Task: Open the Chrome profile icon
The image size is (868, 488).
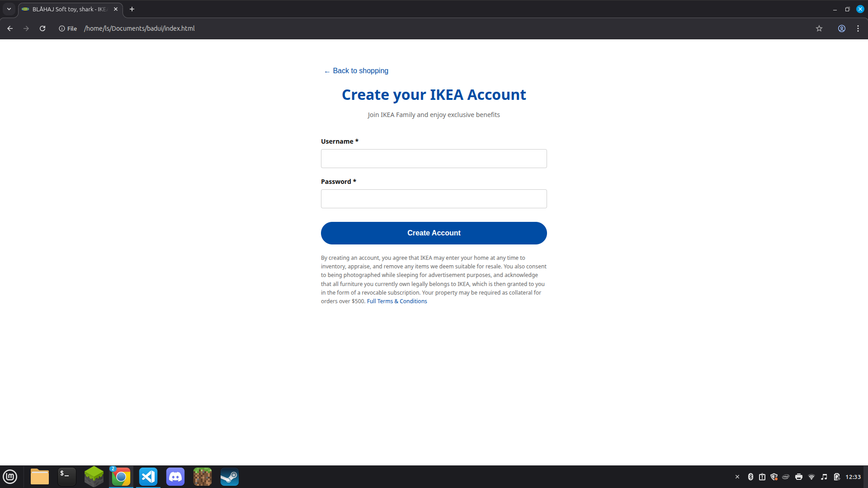Action: click(x=841, y=28)
